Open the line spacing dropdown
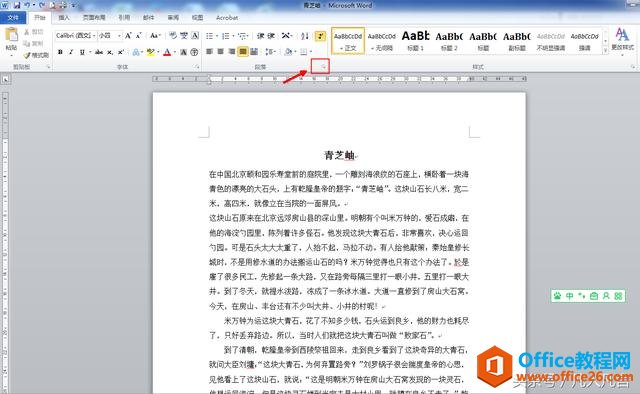The width and height of the screenshot is (640, 394). [270, 52]
